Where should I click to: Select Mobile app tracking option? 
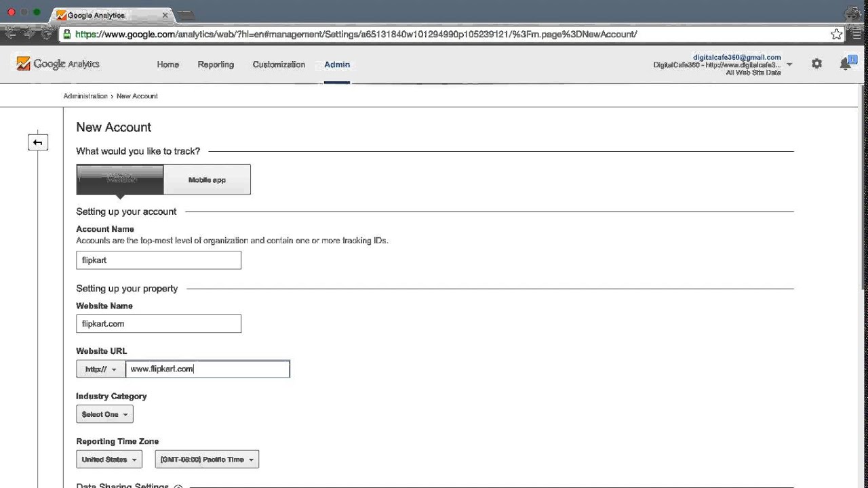click(x=207, y=180)
